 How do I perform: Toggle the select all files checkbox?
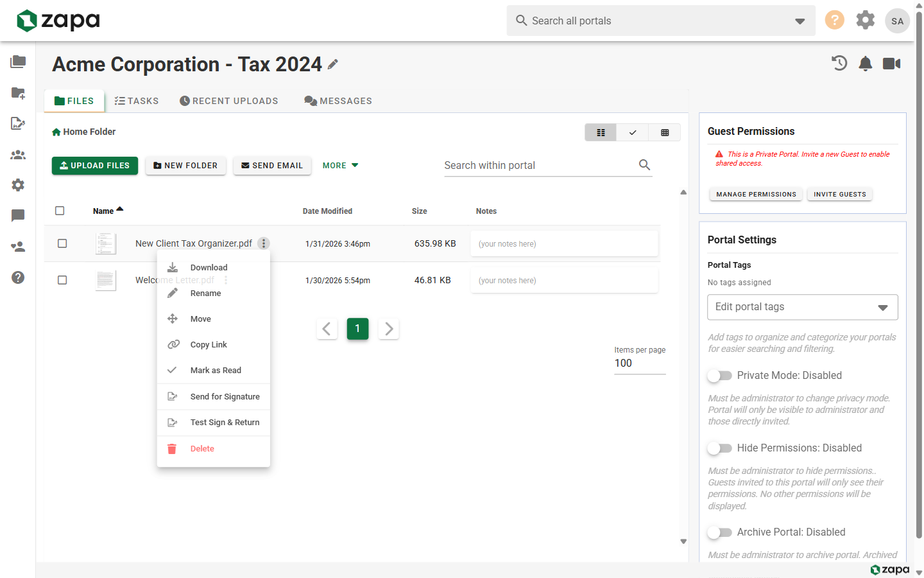(x=60, y=211)
